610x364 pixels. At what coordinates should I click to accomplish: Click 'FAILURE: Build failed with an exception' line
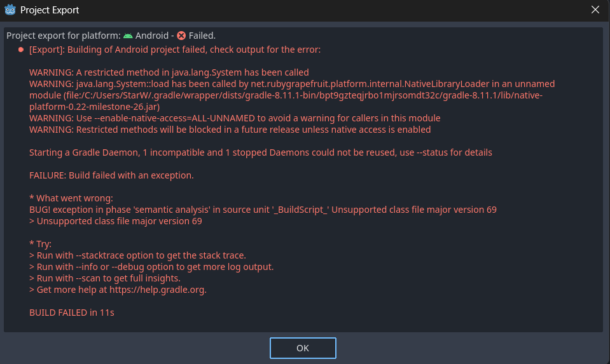[111, 175]
